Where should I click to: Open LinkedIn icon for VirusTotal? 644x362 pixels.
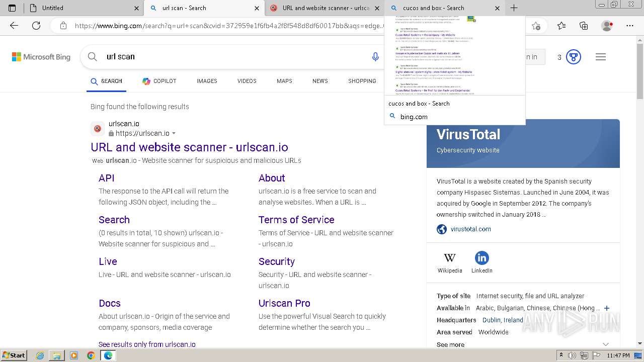(481, 258)
